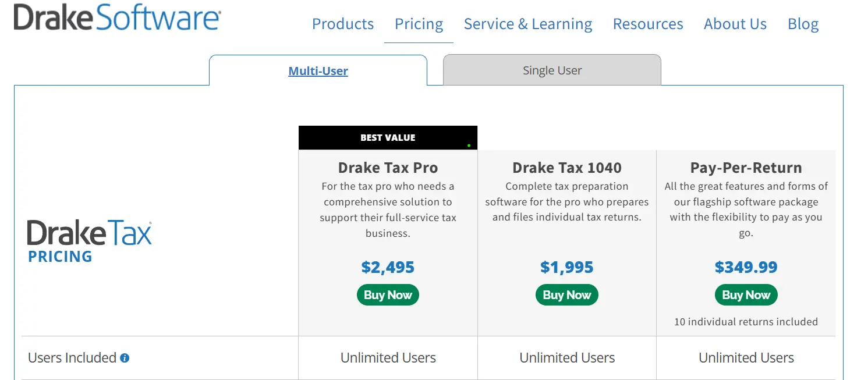Open the Products menu
The height and width of the screenshot is (380, 868).
tap(343, 24)
